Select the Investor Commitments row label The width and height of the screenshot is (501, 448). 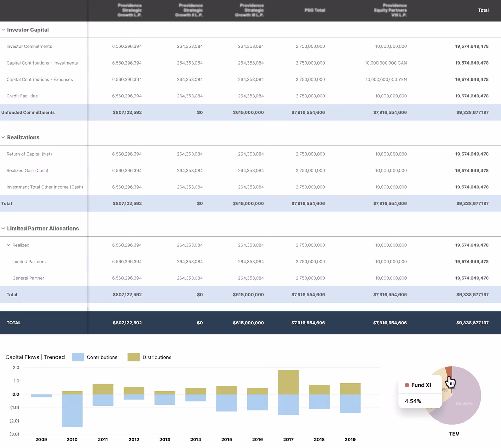coord(29,46)
